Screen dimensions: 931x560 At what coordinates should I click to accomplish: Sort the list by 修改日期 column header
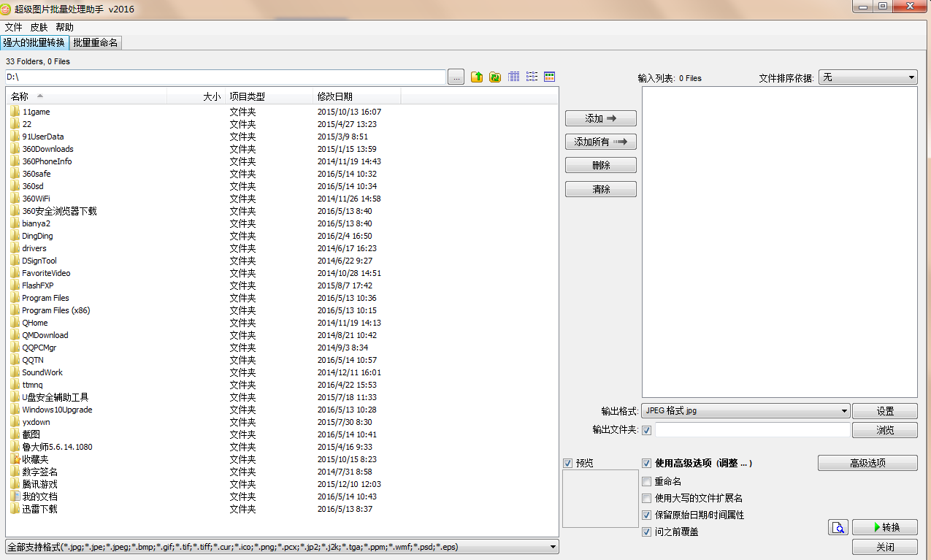[x=335, y=96]
